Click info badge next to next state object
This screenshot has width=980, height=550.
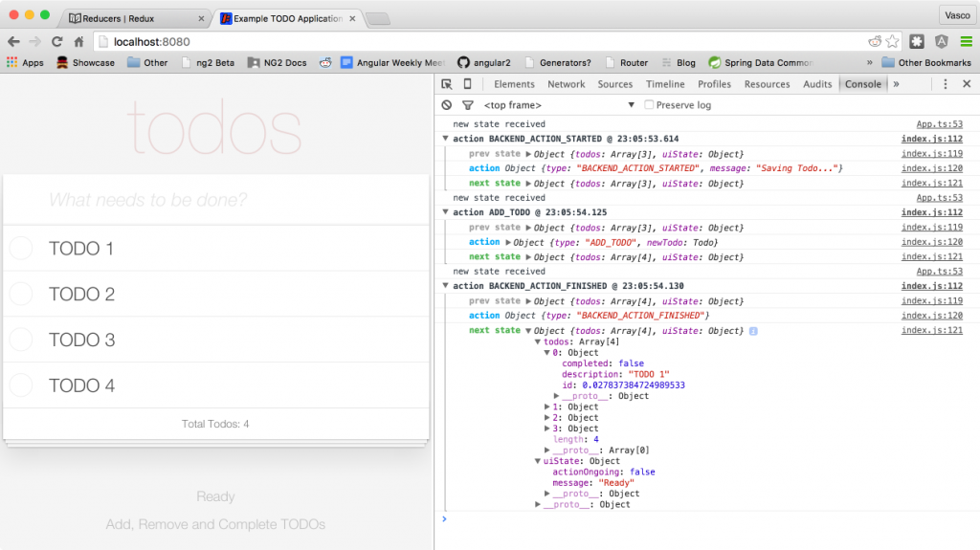(753, 331)
